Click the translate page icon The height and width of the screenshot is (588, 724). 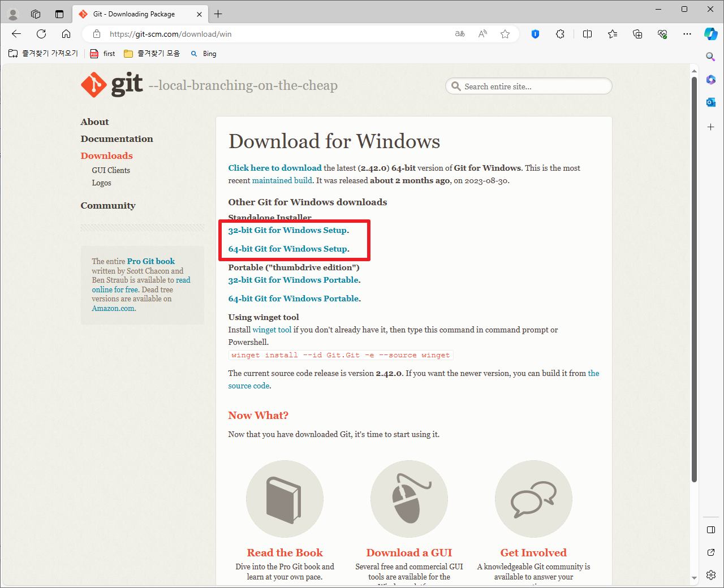460,34
